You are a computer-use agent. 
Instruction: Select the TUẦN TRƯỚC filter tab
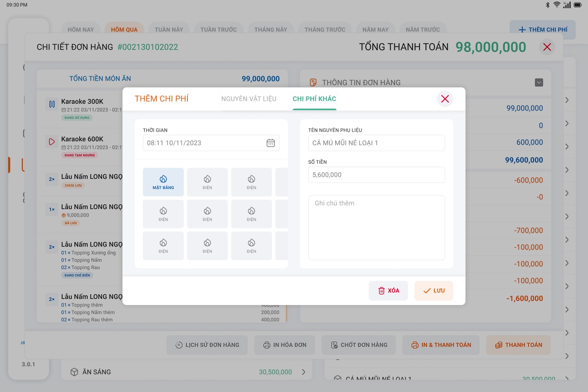(x=218, y=29)
